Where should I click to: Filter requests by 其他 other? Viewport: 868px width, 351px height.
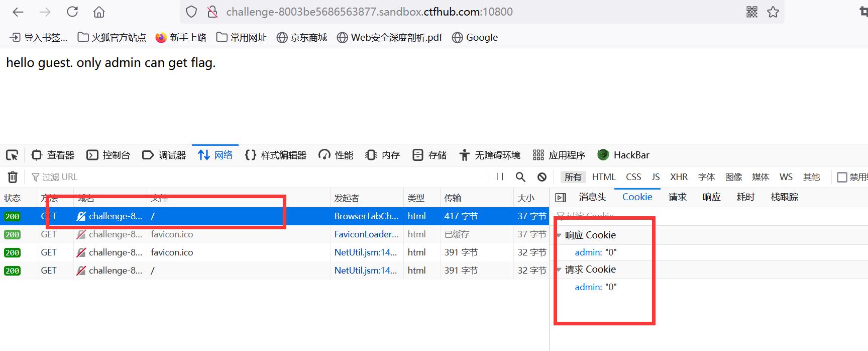[811, 177]
